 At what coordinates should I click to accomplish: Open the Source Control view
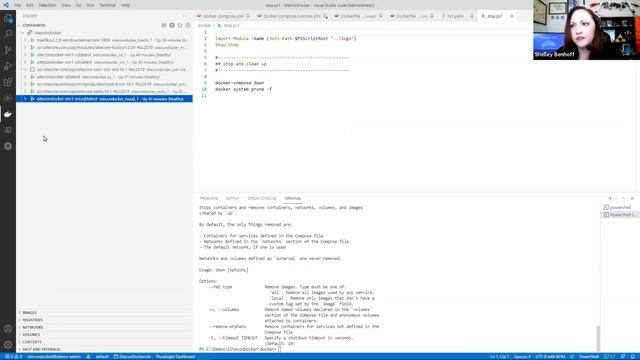8,50
